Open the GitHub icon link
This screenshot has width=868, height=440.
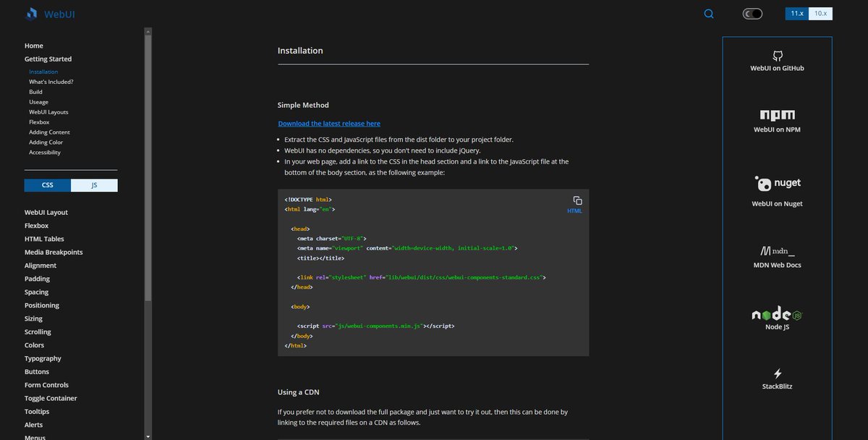(778, 56)
